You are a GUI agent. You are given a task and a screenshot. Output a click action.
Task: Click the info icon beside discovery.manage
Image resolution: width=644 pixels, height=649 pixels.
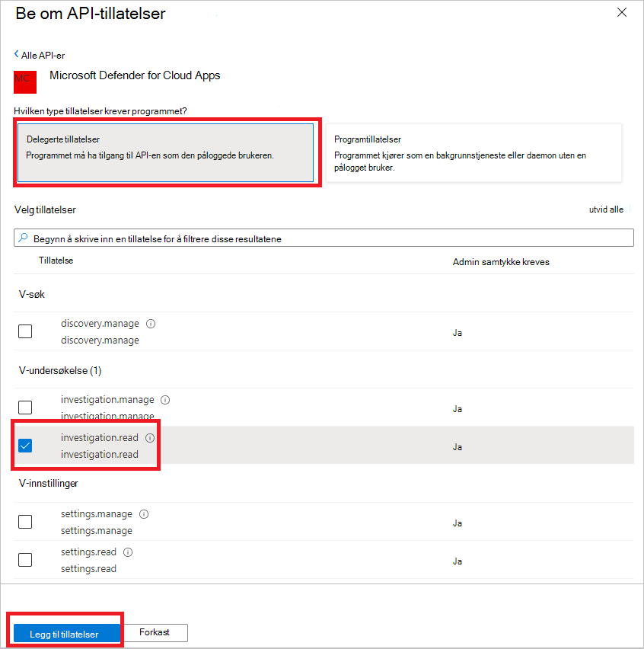point(151,323)
